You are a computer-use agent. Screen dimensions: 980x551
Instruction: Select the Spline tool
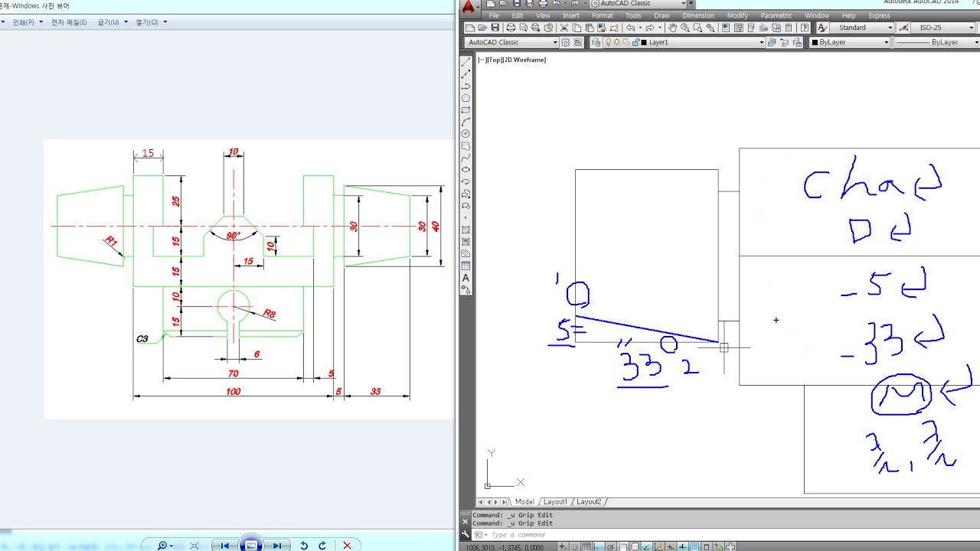pos(465,158)
